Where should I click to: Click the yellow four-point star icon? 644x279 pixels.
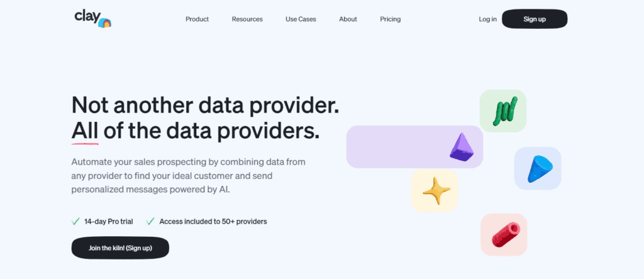pyautogui.click(x=436, y=191)
